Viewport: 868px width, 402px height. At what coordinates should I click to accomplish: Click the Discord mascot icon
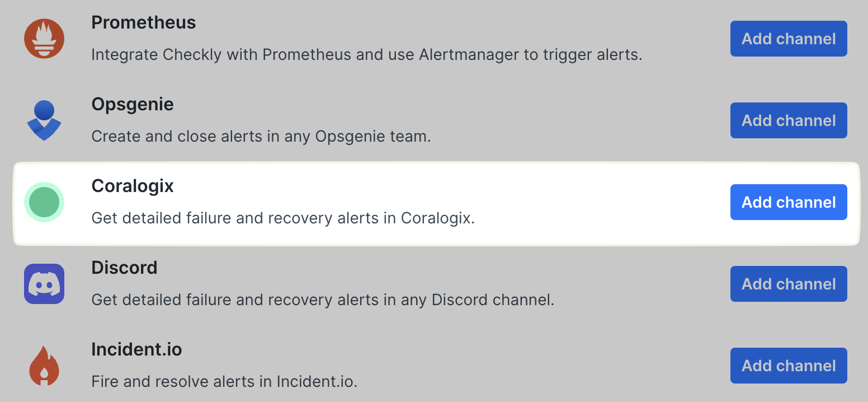pos(44,283)
